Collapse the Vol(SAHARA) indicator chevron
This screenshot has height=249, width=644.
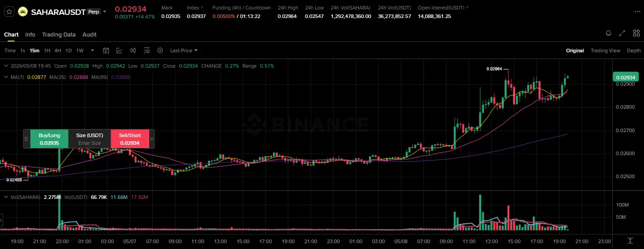click(x=5, y=197)
